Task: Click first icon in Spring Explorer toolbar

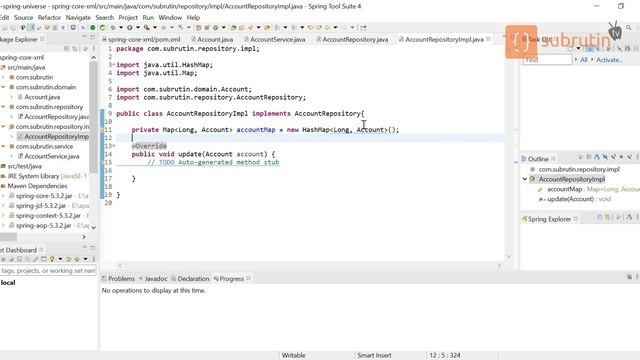Action: click(599, 217)
